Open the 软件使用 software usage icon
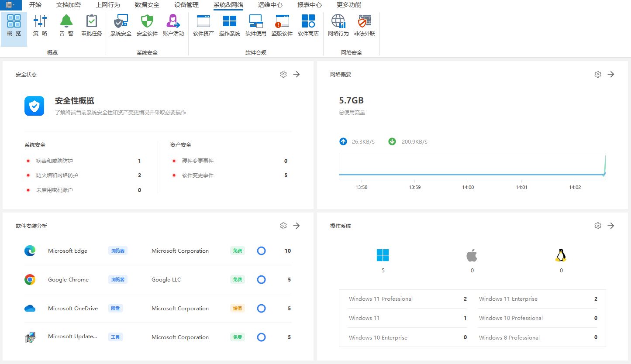The image size is (631, 364). [x=256, y=21]
